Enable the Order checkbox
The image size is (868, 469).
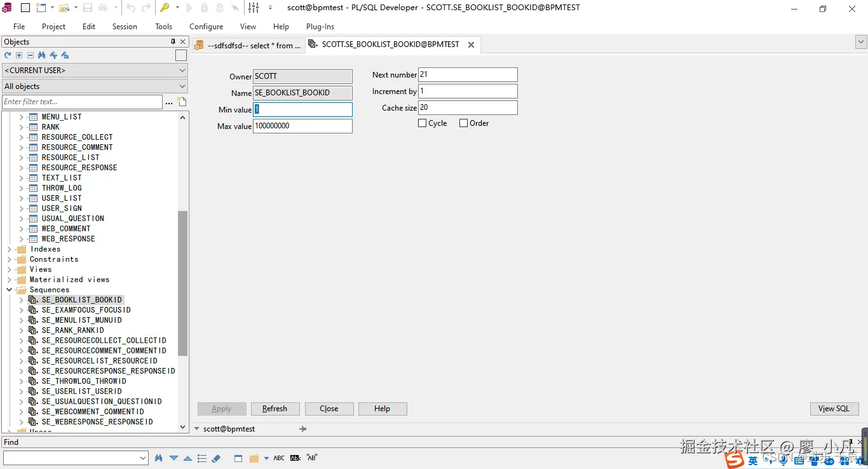[463, 123]
